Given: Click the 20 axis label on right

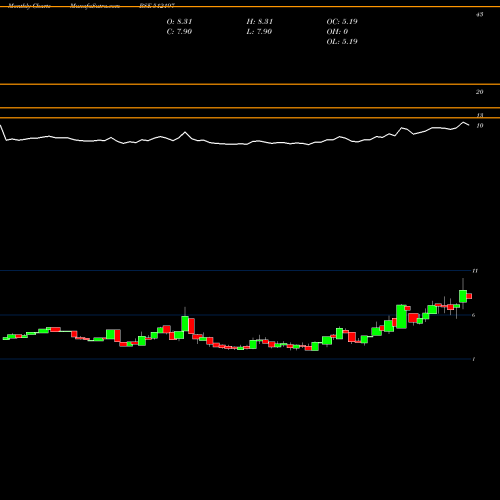Looking at the screenshot, I should [x=479, y=92].
